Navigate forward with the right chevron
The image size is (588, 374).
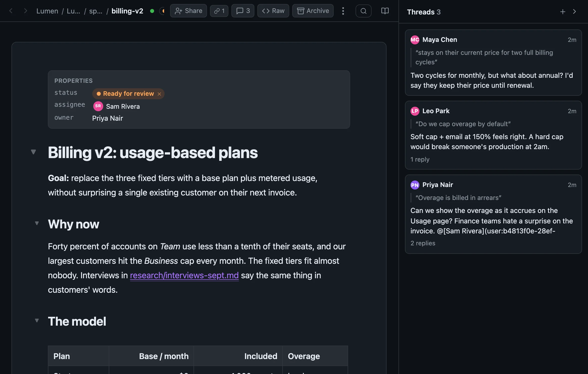coord(25,11)
